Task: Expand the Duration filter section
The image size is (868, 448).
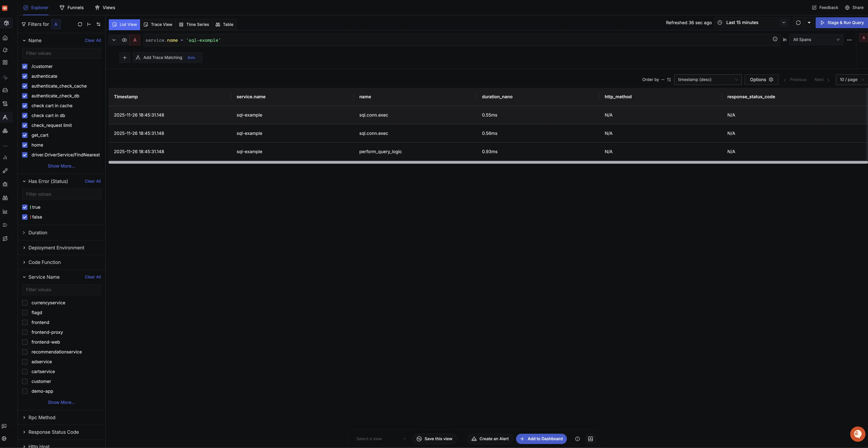Action: pyautogui.click(x=37, y=232)
